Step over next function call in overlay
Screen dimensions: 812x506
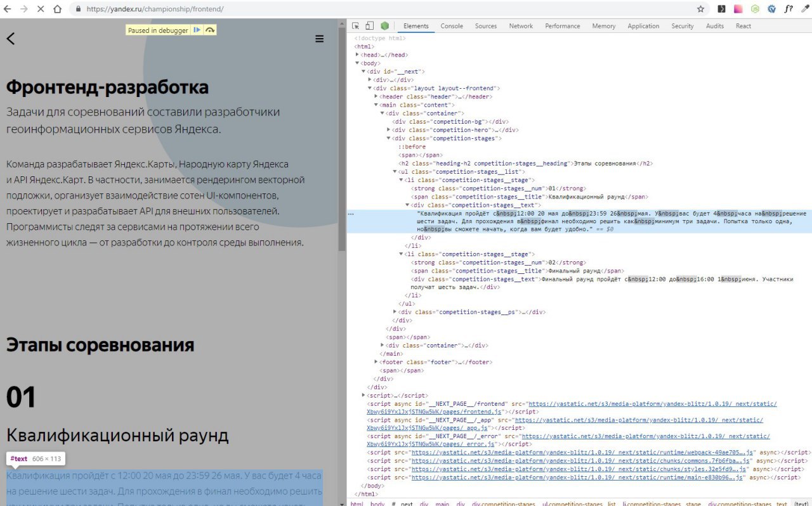tap(210, 30)
